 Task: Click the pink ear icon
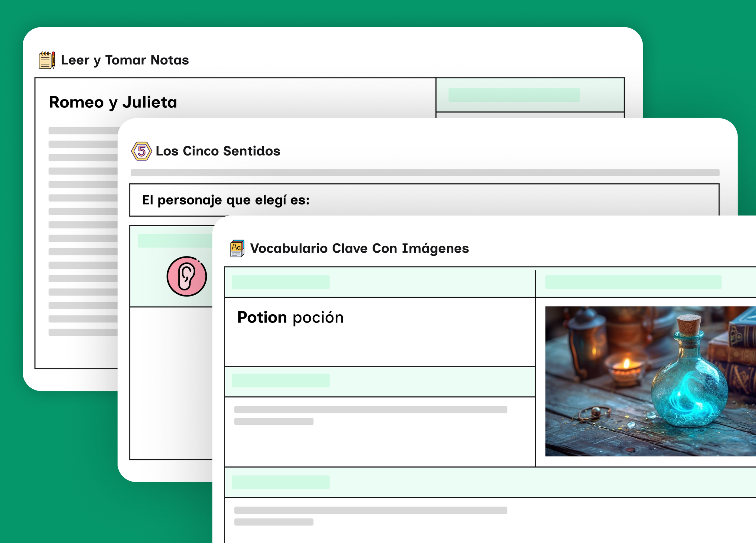point(187,276)
